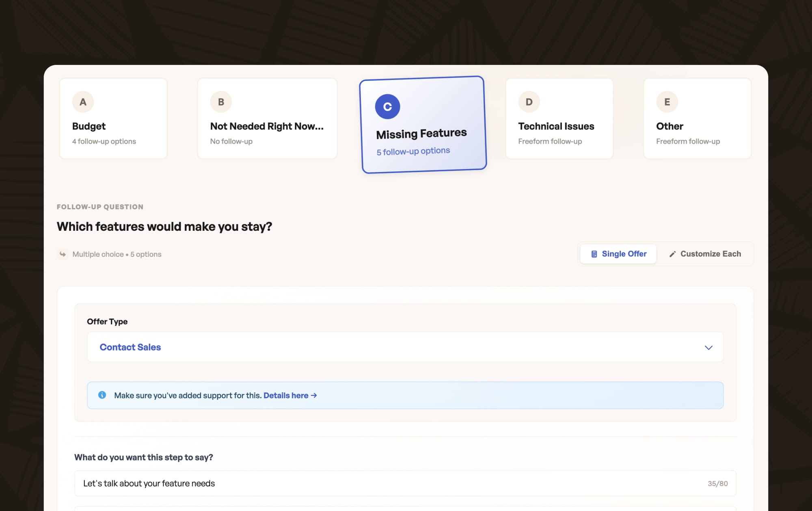Click the follow-up arrow icon beside Multiple choice

click(63, 254)
